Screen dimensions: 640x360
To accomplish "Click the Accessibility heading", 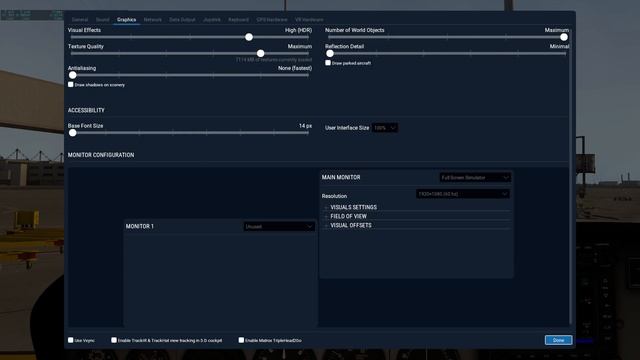I will (86, 110).
